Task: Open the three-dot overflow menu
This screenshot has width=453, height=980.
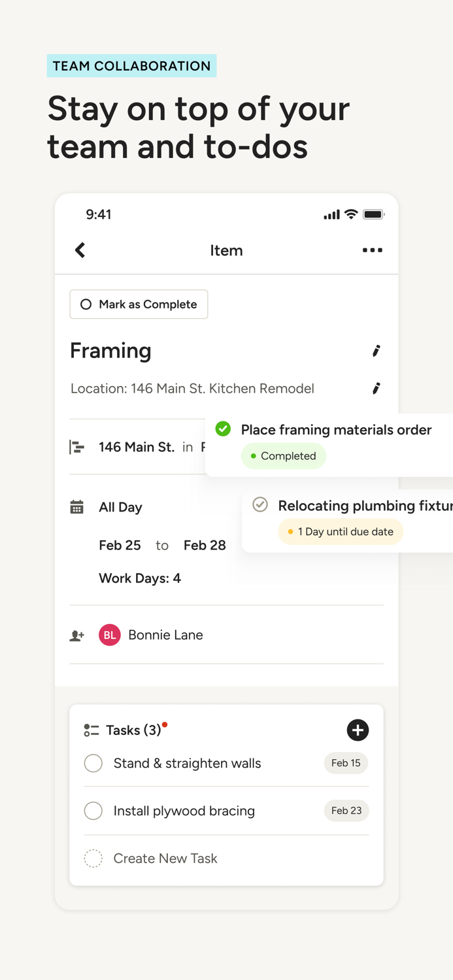Action: point(372,250)
